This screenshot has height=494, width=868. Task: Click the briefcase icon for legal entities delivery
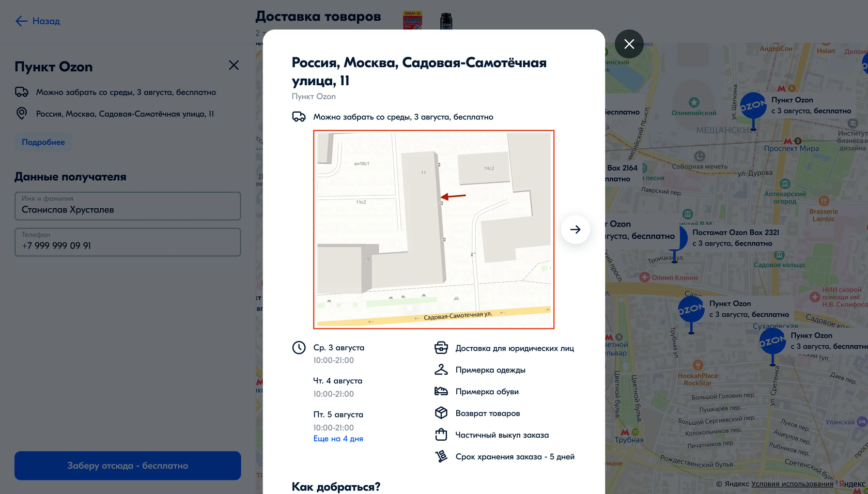pyautogui.click(x=441, y=348)
